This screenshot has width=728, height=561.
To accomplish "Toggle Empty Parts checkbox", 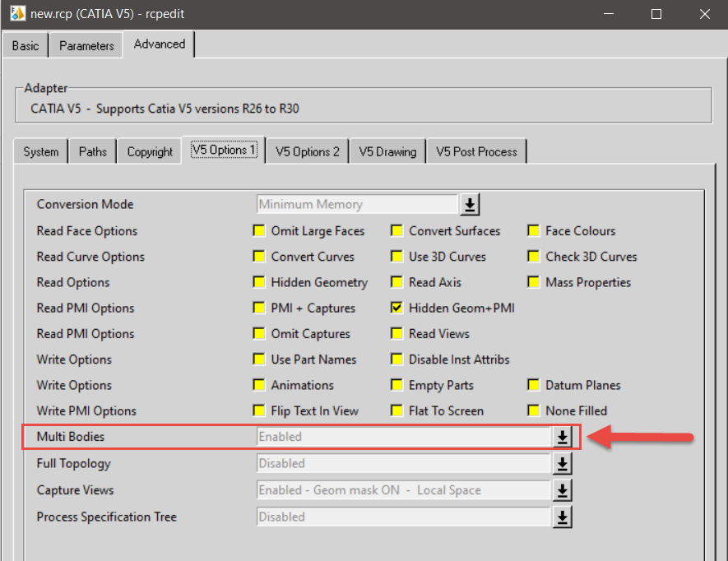I will coord(396,385).
